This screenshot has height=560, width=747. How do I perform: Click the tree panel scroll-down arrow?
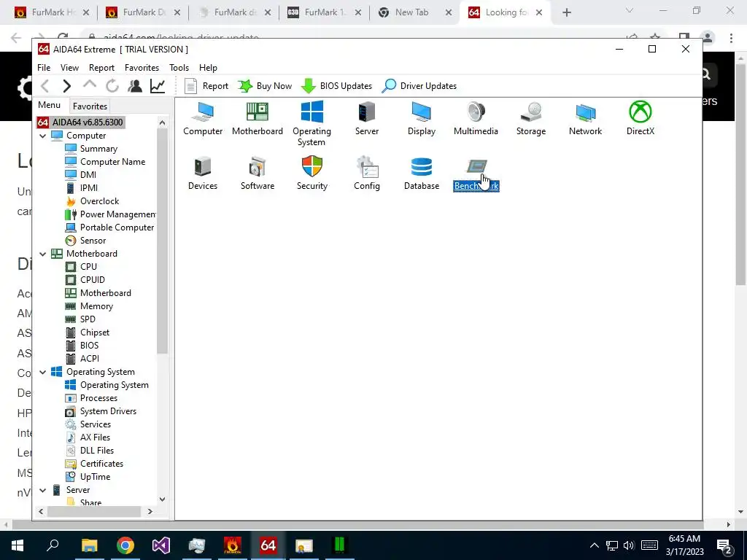pos(163,499)
